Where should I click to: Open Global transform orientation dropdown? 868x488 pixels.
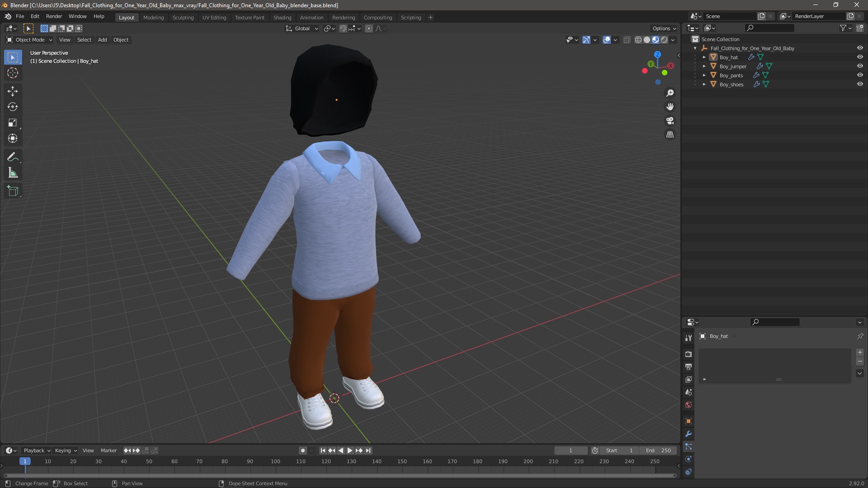click(x=302, y=28)
